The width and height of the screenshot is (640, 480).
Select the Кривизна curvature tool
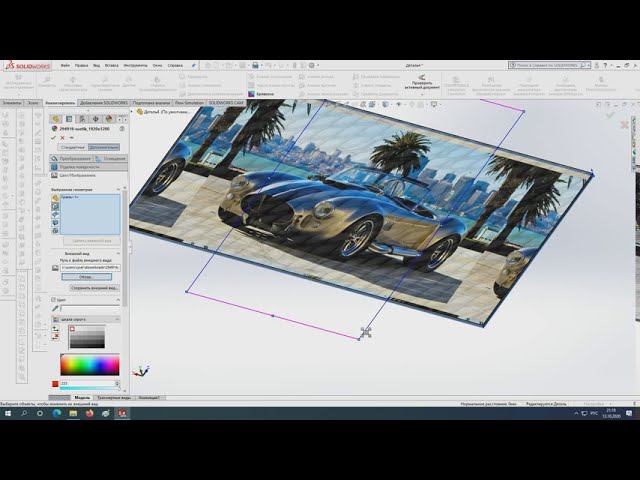(x=261, y=94)
